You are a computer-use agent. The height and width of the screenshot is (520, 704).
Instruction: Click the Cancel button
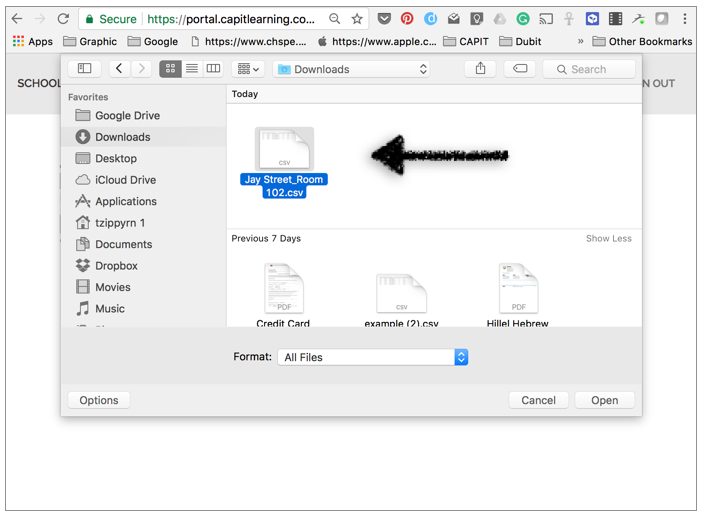[x=538, y=400]
